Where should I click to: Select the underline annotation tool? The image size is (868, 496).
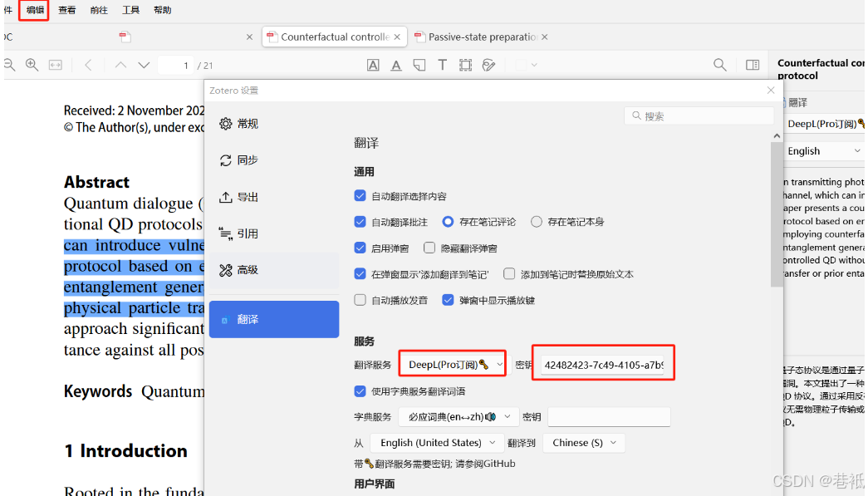coord(396,65)
